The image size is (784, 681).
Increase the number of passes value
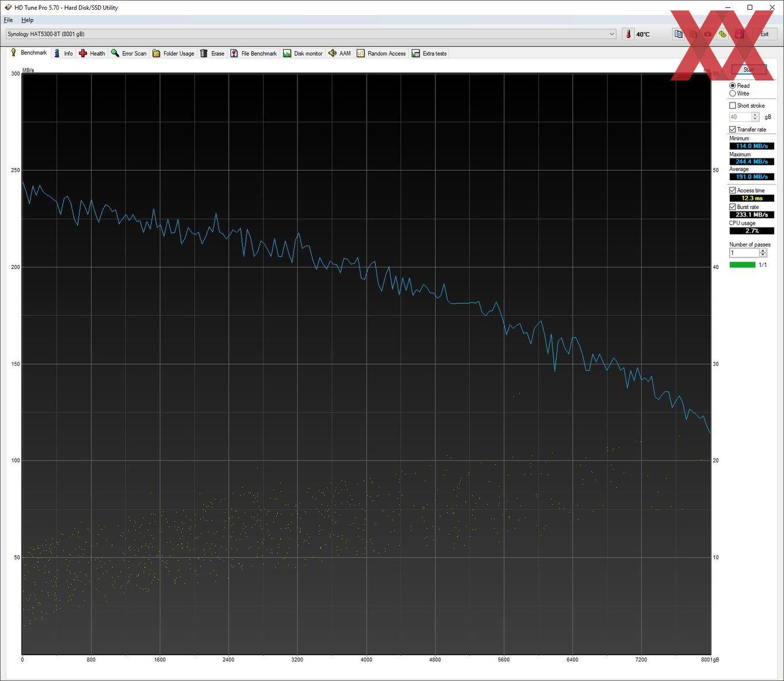coord(763,251)
